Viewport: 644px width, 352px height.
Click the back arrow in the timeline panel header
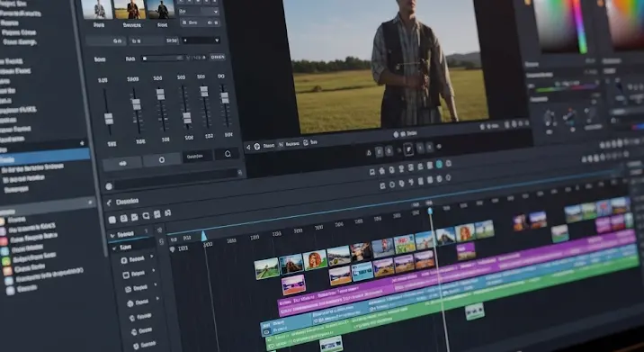109,203
